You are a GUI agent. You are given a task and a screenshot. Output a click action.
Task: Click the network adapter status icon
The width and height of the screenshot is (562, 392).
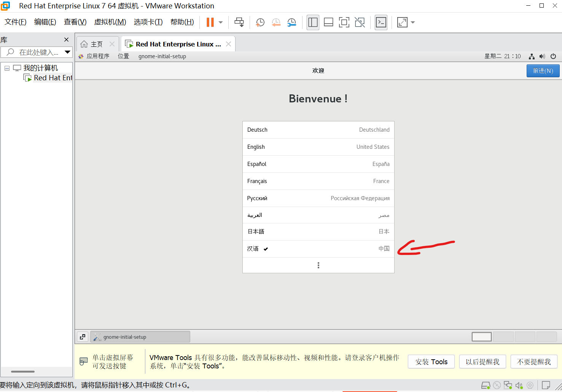(x=508, y=385)
